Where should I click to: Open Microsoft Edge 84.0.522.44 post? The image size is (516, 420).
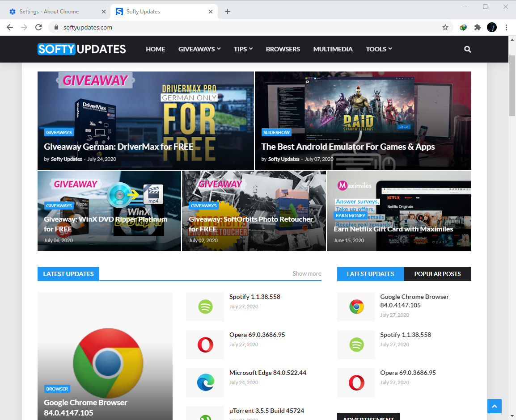click(x=267, y=373)
